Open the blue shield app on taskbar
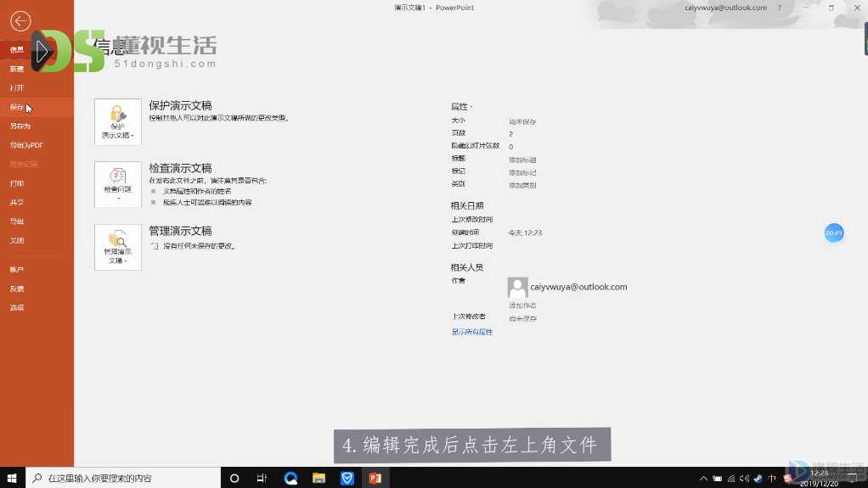The image size is (868, 488). [x=347, y=478]
